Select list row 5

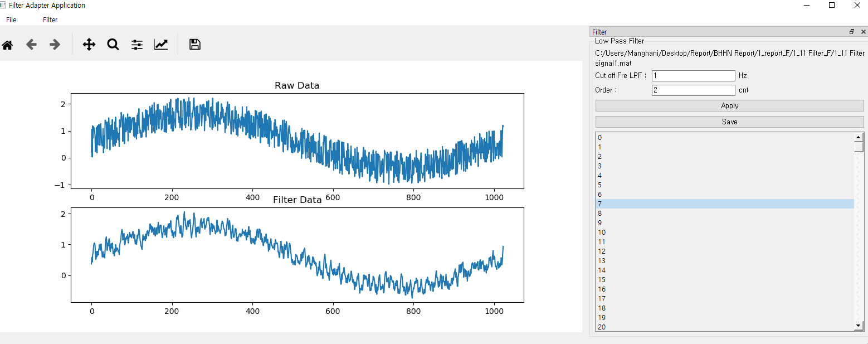(725, 185)
